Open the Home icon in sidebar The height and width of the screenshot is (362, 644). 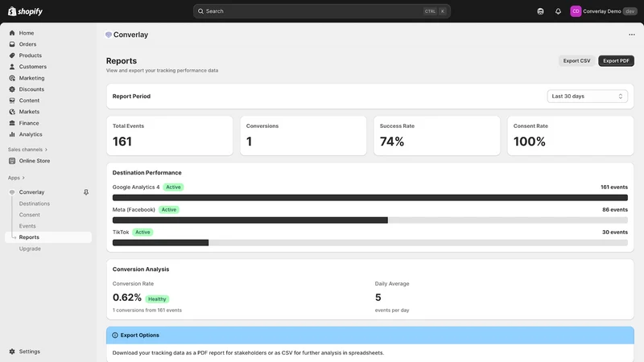pyautogui.click(x=12, y=33)
